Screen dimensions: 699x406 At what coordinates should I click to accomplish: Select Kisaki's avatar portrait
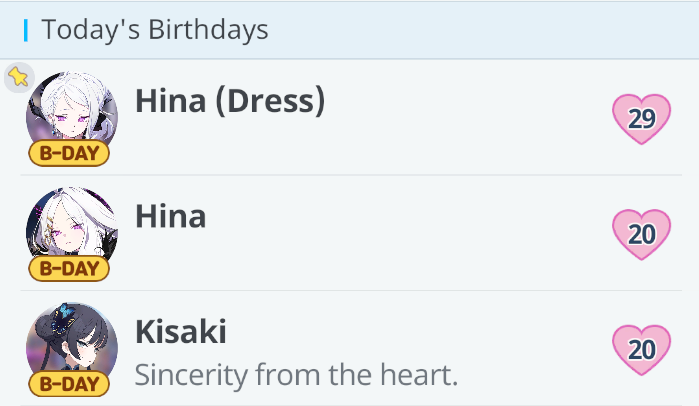click(x=72, y=342)
